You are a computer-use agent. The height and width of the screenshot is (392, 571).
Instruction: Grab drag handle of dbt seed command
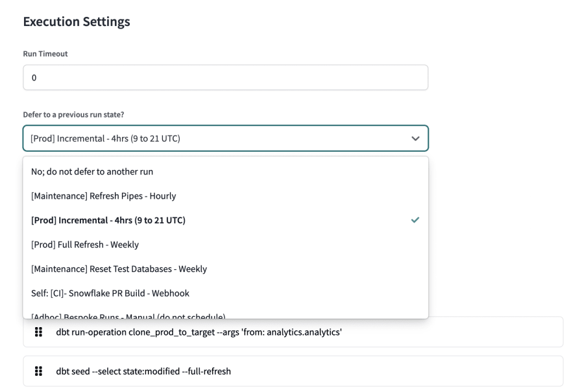pyautogui.click(x=38, y=371)
